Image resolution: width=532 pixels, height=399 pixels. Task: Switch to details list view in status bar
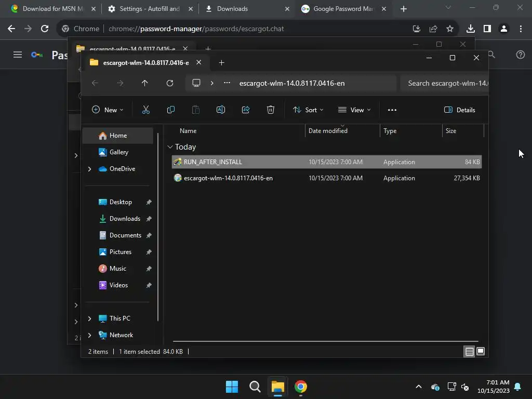469,352
